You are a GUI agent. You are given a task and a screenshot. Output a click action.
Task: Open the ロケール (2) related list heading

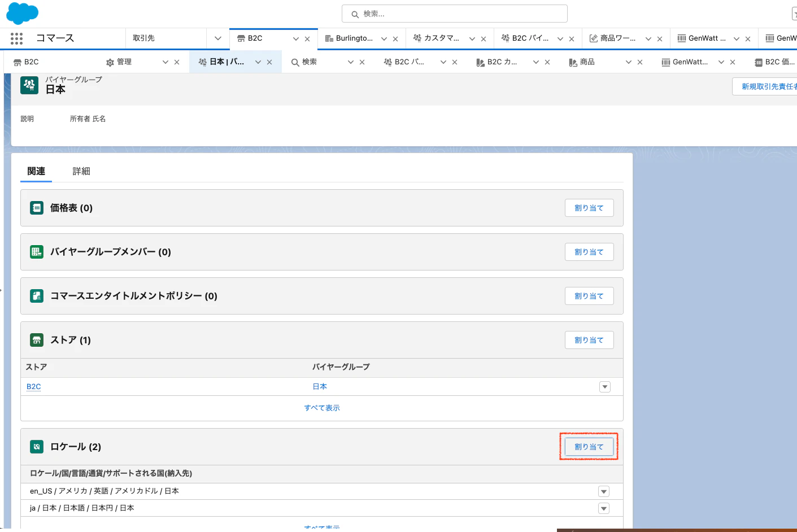pyautogui.click(x=76, y=447)
